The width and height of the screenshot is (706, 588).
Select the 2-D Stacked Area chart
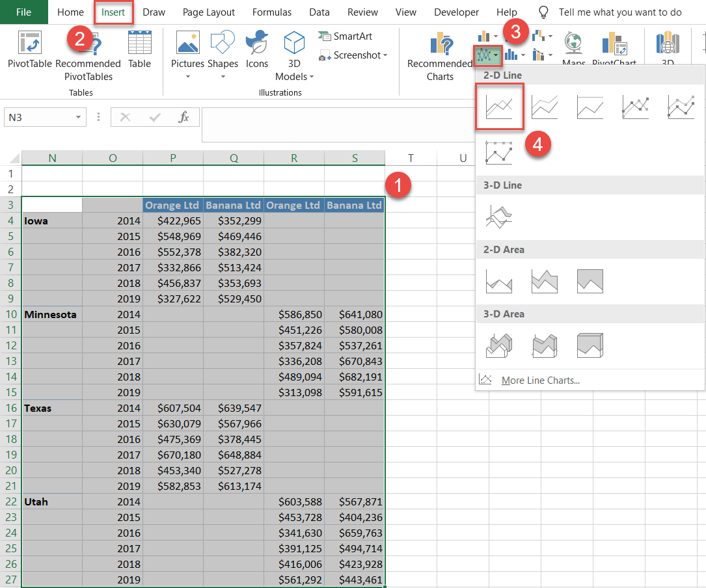click(x=545, y=281)
